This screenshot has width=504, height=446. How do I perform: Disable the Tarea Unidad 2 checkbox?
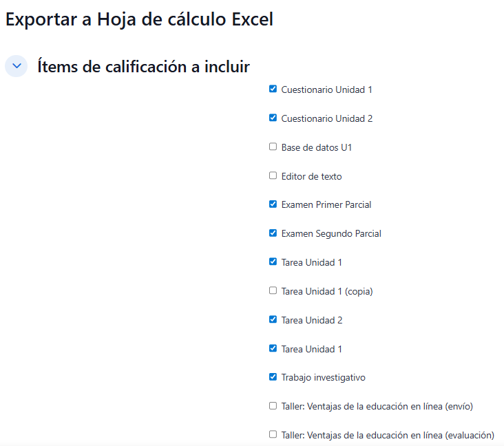click(273, 320)
